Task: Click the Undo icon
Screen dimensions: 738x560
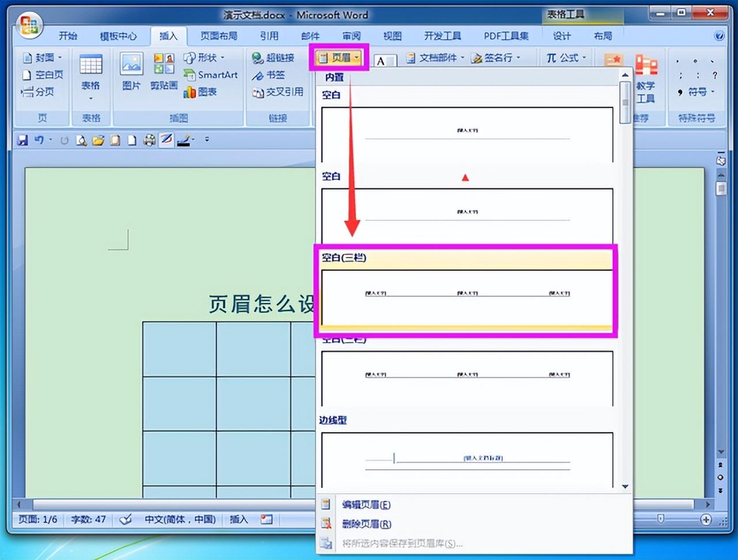Action: point(39,139)
